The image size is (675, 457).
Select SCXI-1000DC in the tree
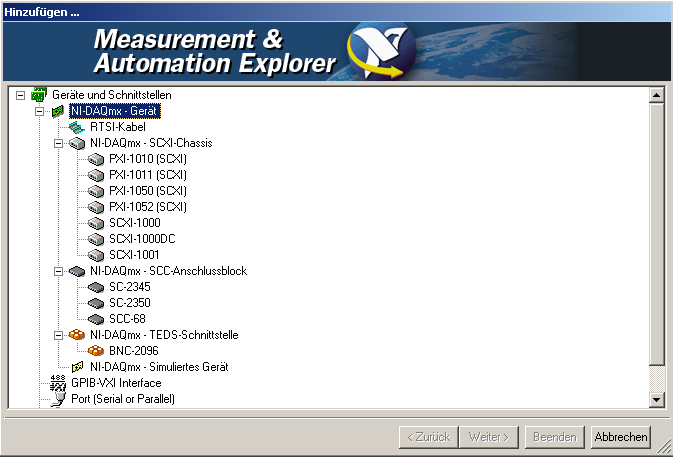140,239
